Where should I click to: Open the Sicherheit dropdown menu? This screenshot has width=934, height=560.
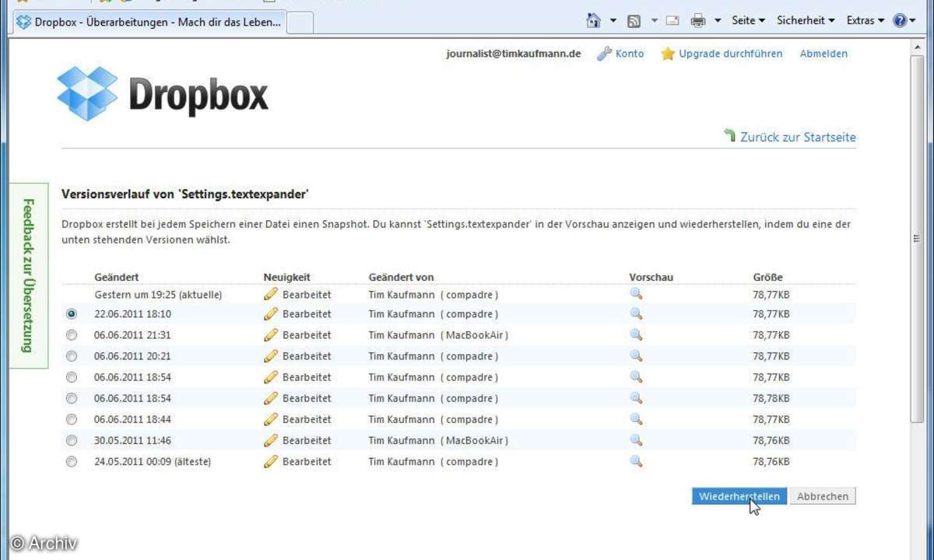pos(806,21)
